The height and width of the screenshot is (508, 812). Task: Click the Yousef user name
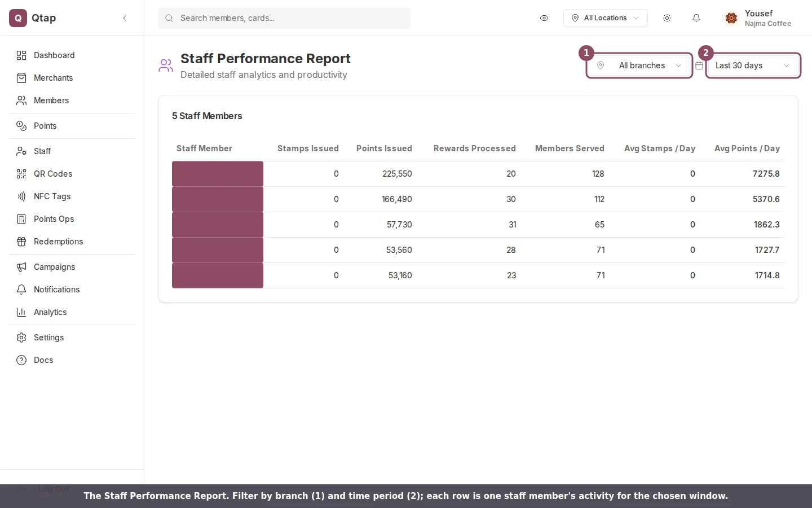click(x=758, y=14)
